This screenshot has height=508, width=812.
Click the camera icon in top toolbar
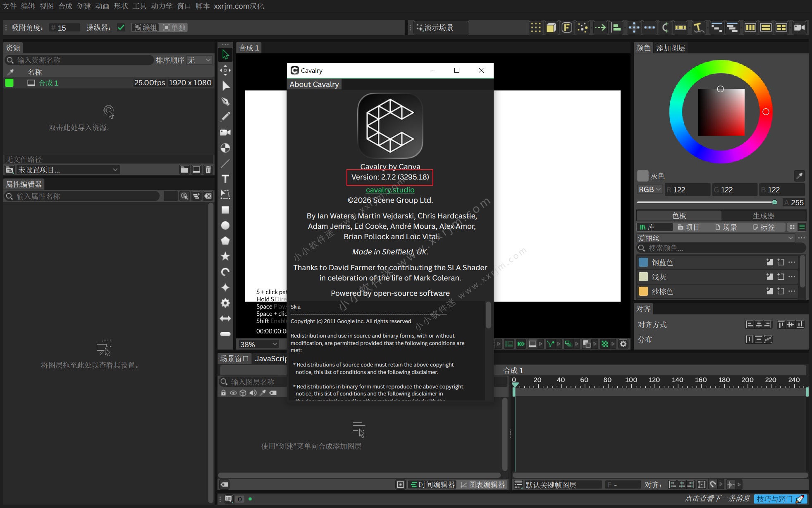799,28
